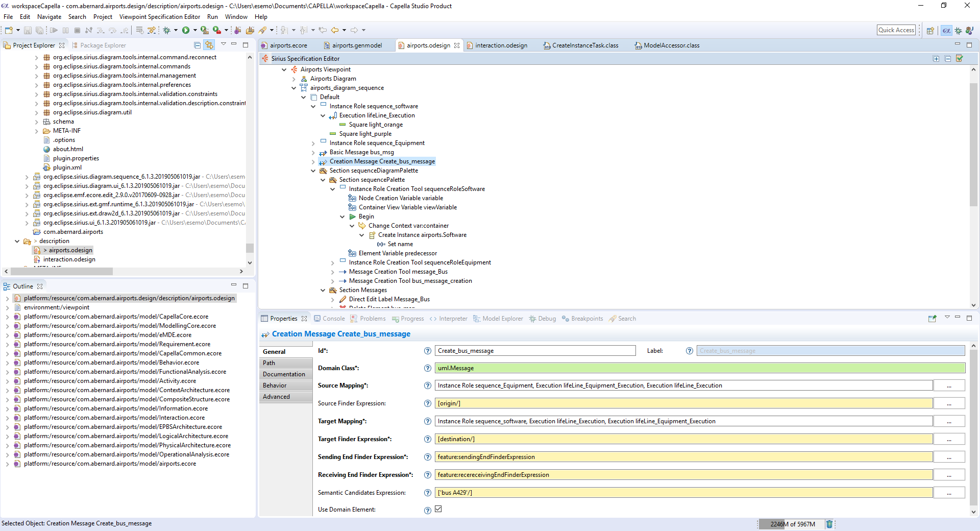Open the Window menu
The image size is (980, 531).
[x=236, y=17]
